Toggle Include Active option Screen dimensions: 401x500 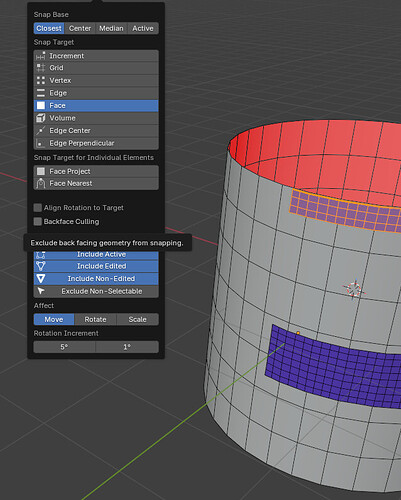click(x=96, y=255)
